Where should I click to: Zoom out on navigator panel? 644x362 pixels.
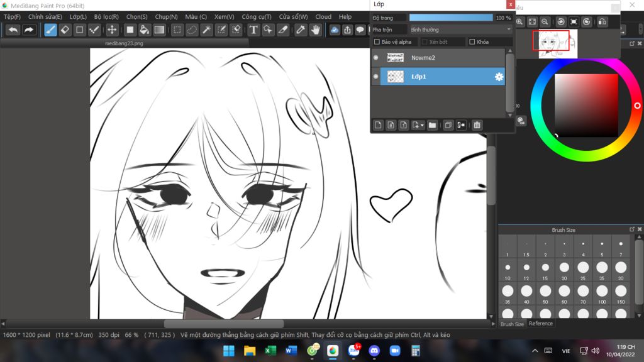pyautogui.click(x=545, y=22)
